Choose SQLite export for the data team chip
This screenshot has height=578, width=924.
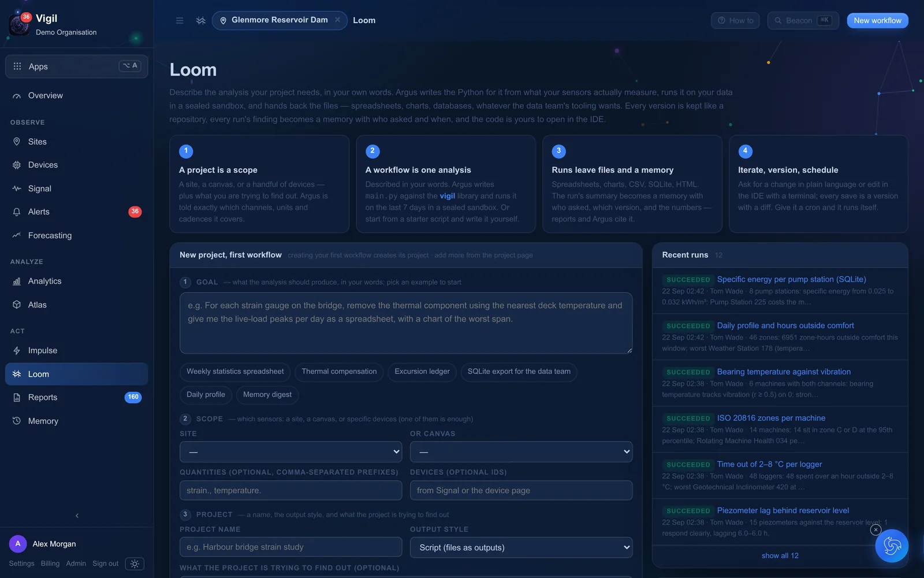tap(519, 372)
